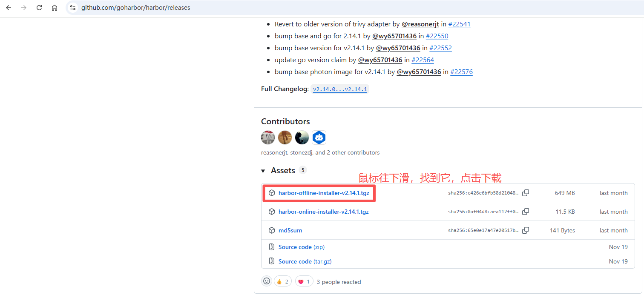Click the browser back arrow

pyautogui.click(x=9, y=8)
